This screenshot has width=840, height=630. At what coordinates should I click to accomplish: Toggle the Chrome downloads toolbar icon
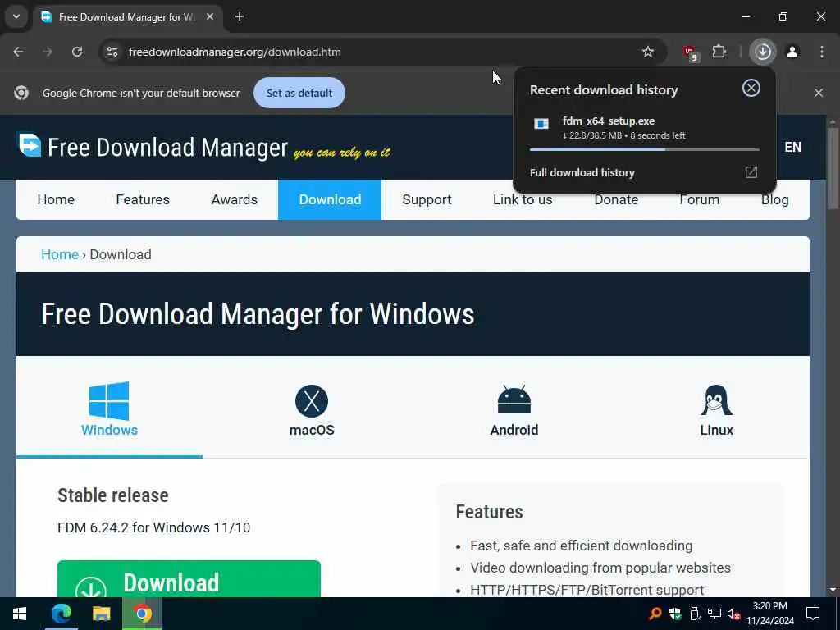763,52
